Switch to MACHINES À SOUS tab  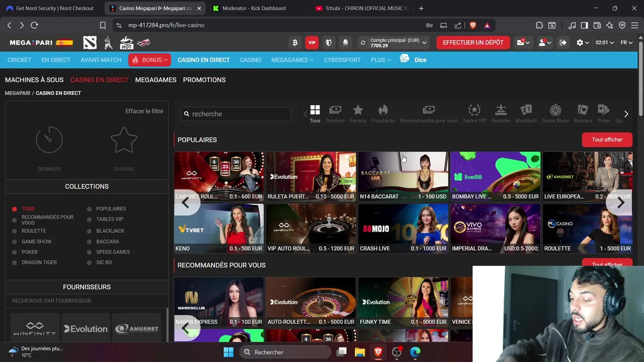[x=34, y=80]
